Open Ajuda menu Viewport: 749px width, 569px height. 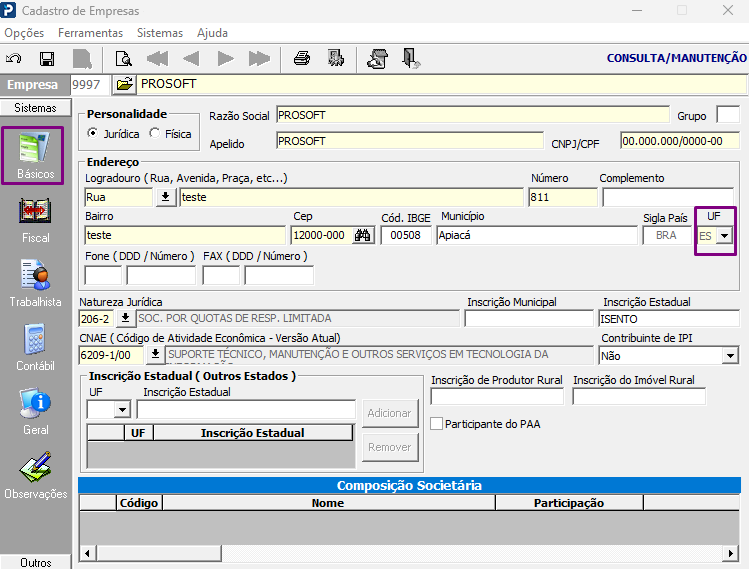point(213,33)
